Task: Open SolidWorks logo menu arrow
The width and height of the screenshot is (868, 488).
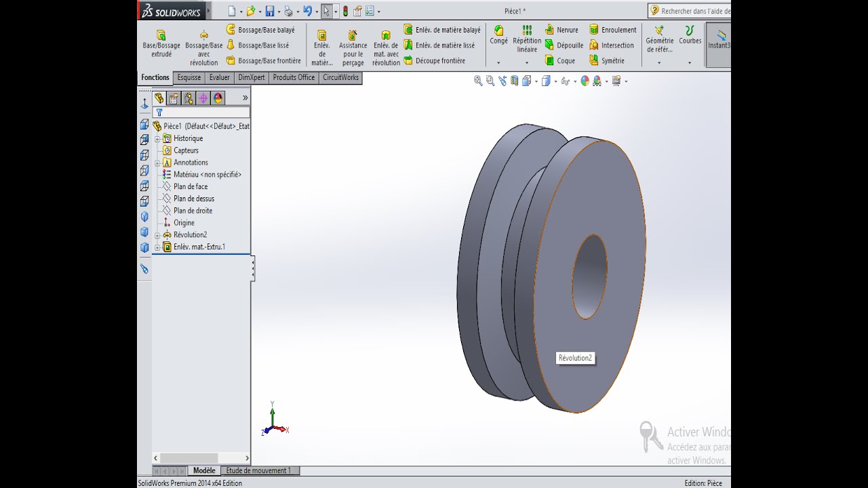Action: [208, 12]
